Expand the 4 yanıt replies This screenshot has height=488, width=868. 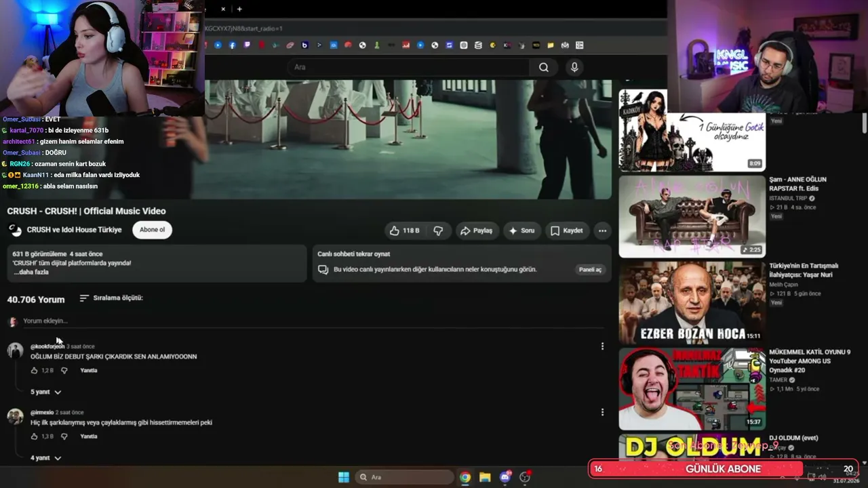pyautogui.click(x=45, y=458)
